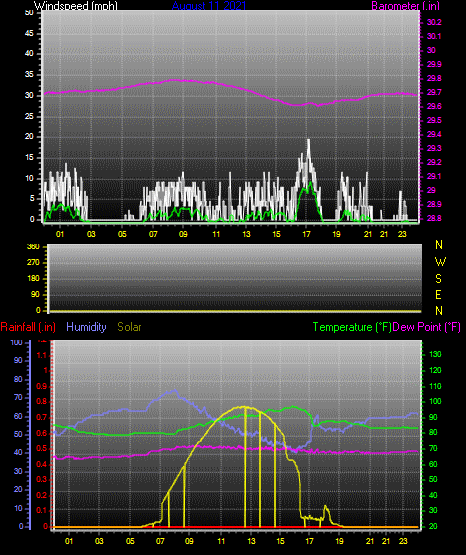The image size is (466, 555).
Task: Click the 120 temperature axis value
Action: click(x=435, y=371)
